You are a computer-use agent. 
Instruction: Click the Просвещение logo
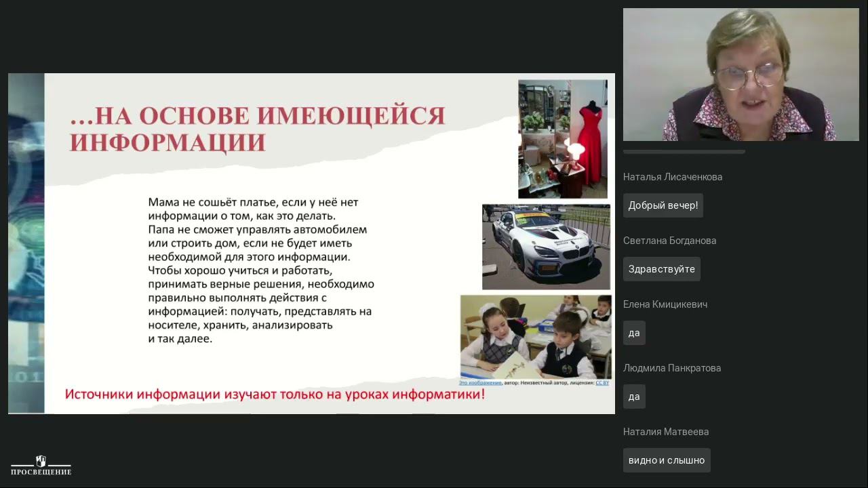41,465
